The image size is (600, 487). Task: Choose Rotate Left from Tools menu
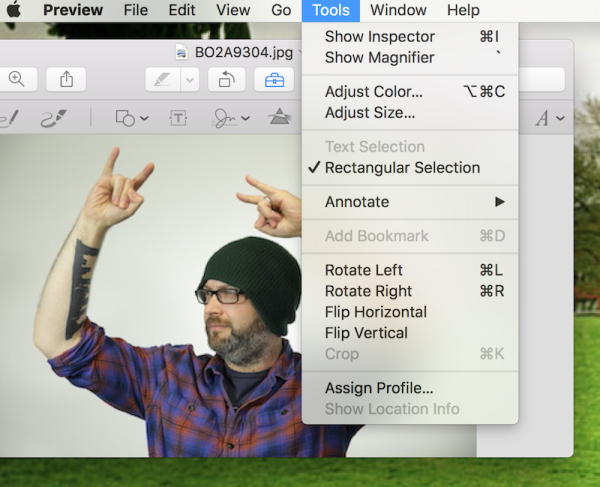coord(364,270)
